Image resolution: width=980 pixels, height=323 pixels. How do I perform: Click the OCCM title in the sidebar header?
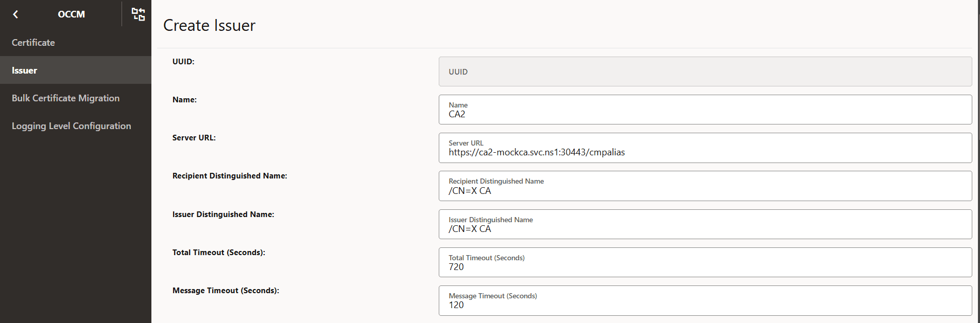point(71,14)
